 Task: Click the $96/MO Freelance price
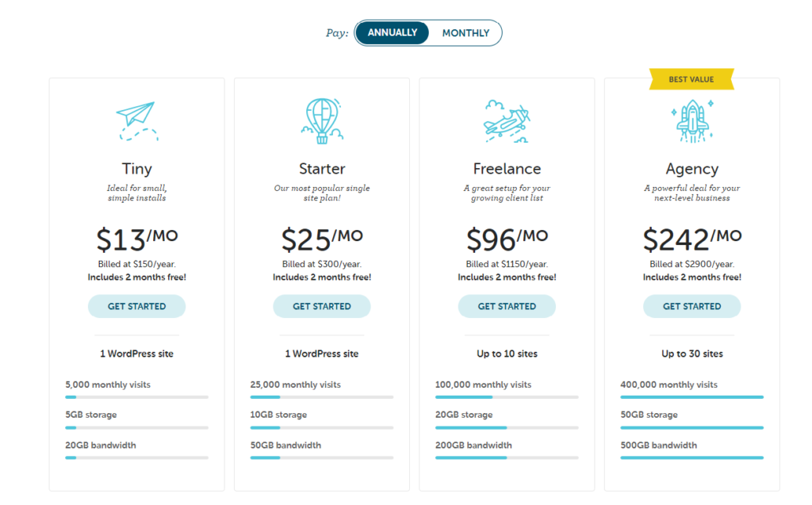click(507, 239)
